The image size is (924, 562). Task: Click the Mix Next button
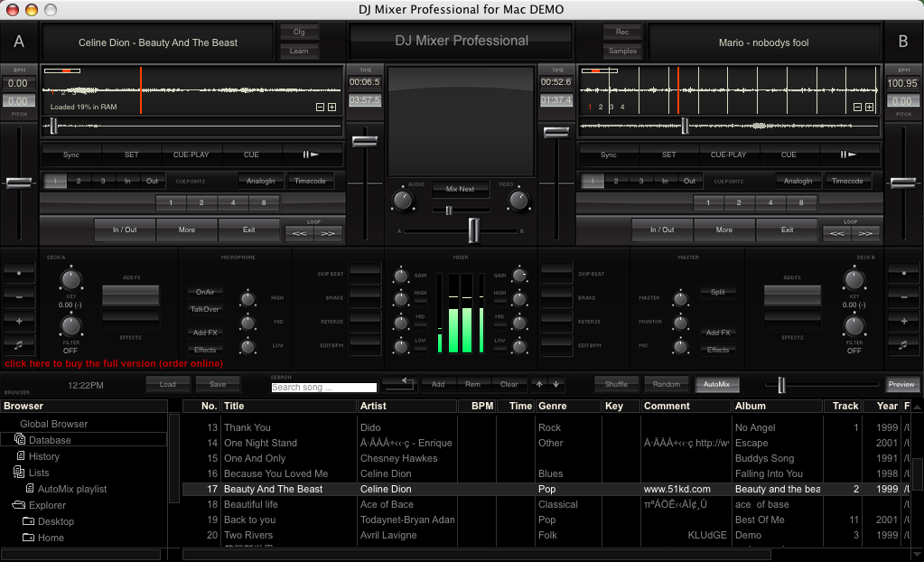[461, 189]
